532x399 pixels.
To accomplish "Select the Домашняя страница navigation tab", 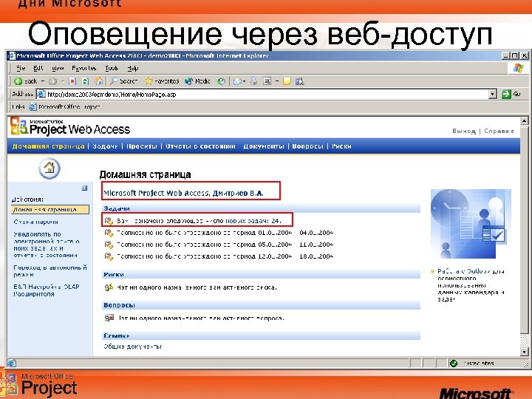I will coord(48,146).
